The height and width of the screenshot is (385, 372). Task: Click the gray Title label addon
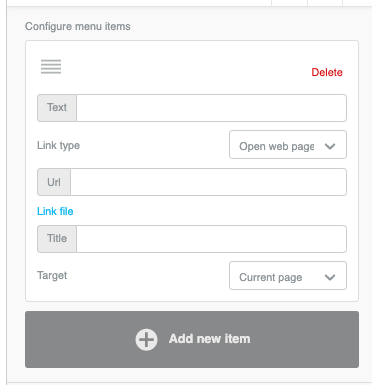click(x=57, y=239)
